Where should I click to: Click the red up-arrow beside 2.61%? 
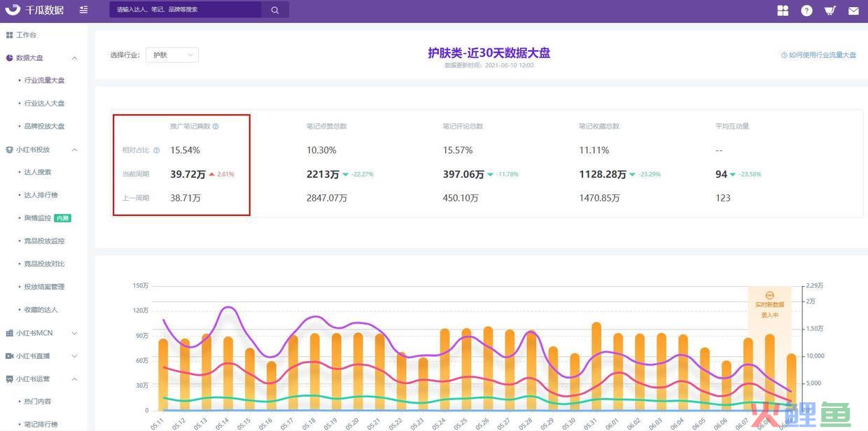coord(211,174)
